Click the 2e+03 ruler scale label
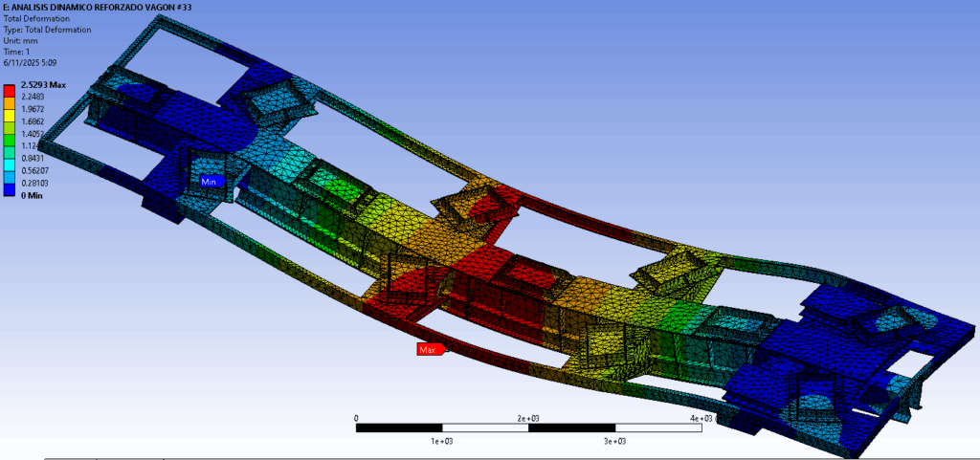The width and height of the screenshot is (980, 460). tap(528, 418)
